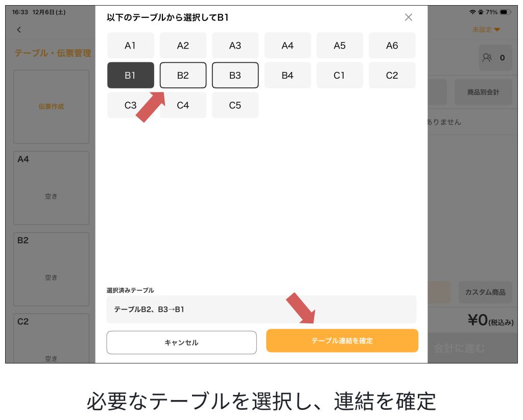Deselect table B3 in the grid
Viewport: 523px width, 420px height.
pos(235,76)
